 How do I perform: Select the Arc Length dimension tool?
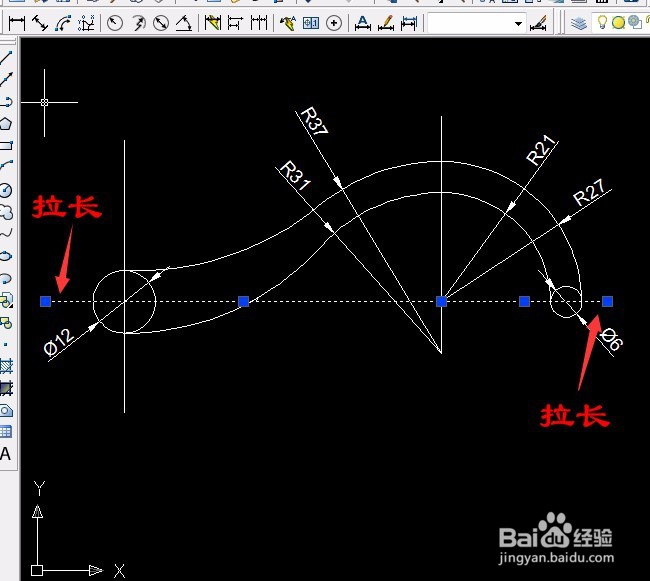point(63,23)
